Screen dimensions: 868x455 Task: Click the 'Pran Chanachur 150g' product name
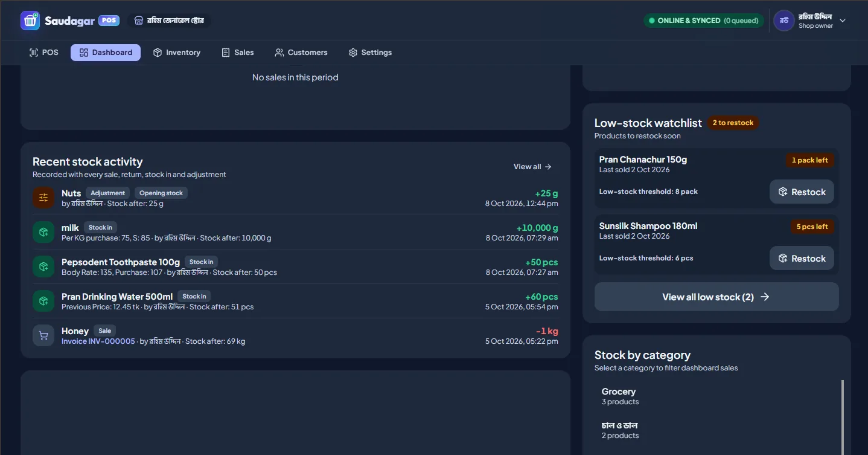tap(643, 160)
